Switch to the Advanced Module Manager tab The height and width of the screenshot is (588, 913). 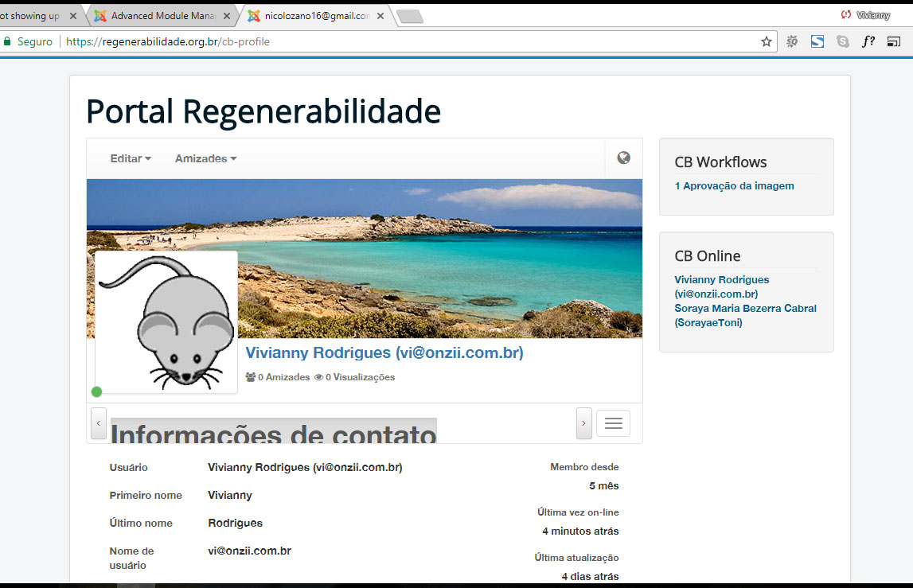162,16
